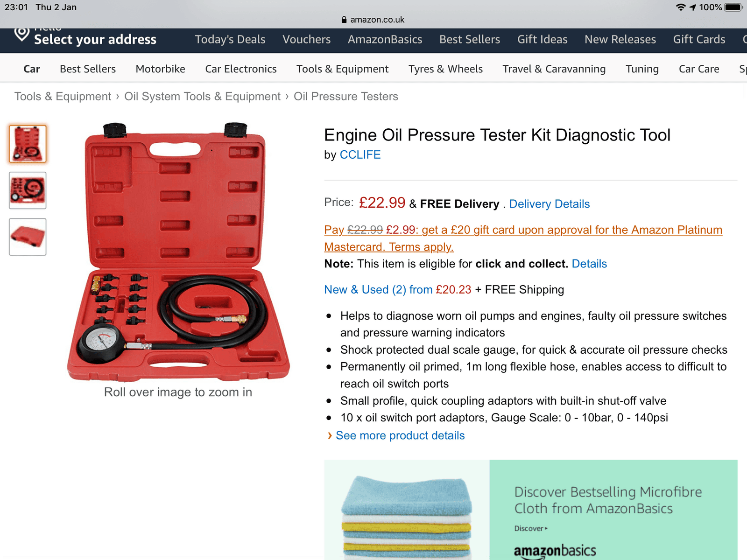
Task: Open Tools & Equipment category tab
Action: point(342,69)
